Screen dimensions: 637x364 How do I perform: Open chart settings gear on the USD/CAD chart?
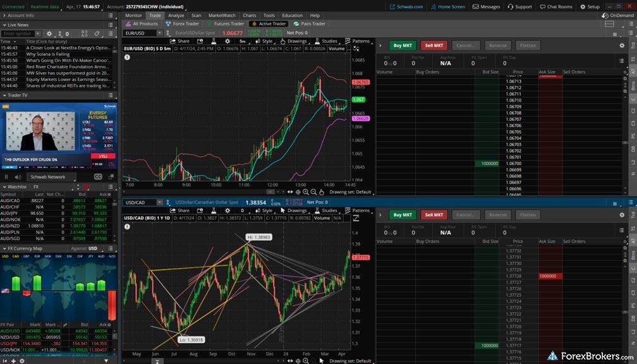pyautogui.click(x=227, y=210)
